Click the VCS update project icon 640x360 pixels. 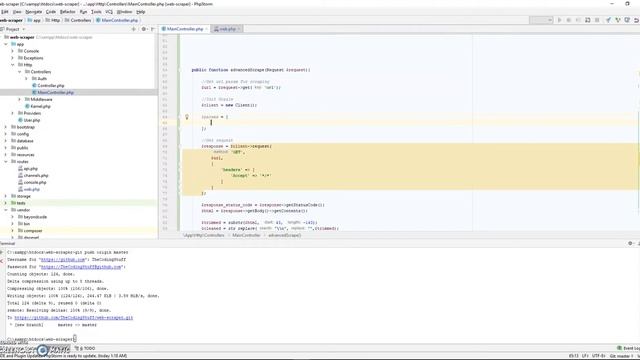click(608, 20)
